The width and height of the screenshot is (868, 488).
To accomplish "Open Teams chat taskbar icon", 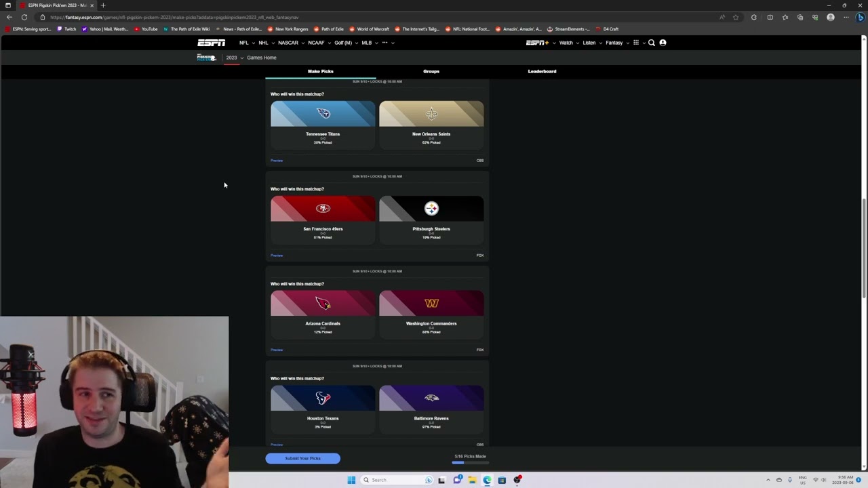I will 458,480.
